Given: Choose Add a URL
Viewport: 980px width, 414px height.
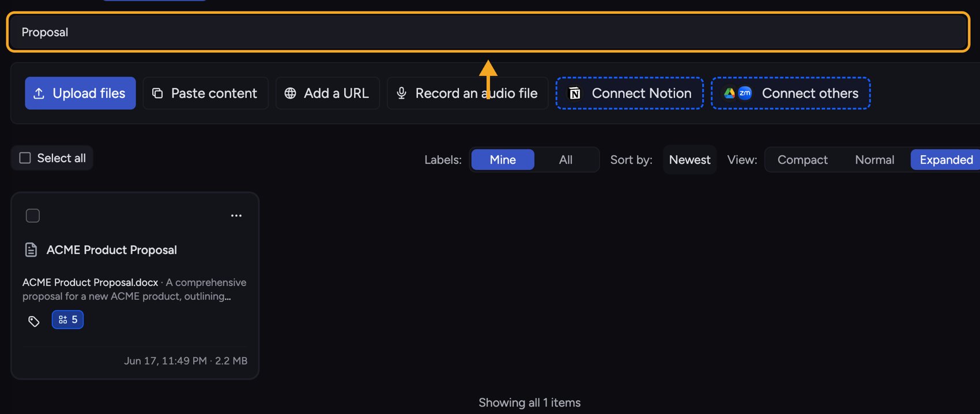Looking at the screenshot, I should [x=327, y=93].
